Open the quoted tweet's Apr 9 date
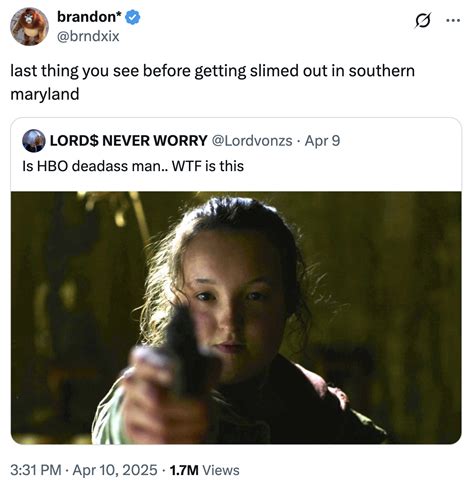Image resolution: width=474 pixels, height=490 pixels. pos(322,141)
